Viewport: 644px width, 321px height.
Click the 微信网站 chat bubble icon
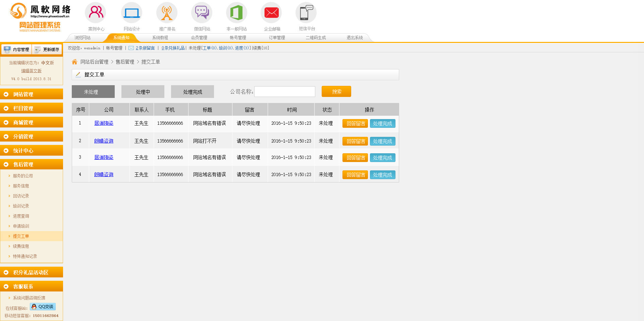[202, 13]
